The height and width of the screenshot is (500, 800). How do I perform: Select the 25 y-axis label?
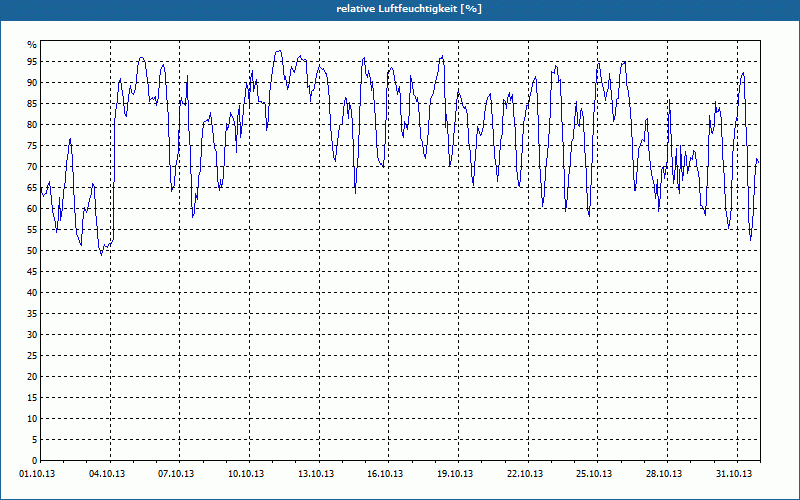(x=32, y=355)
